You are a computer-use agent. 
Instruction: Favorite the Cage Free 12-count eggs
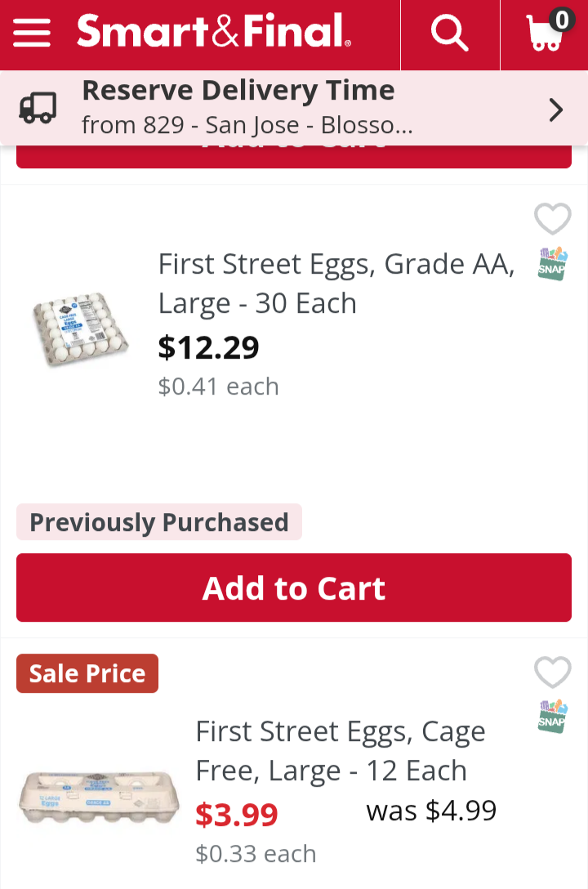pyautogui.click(x=553, y=672)
